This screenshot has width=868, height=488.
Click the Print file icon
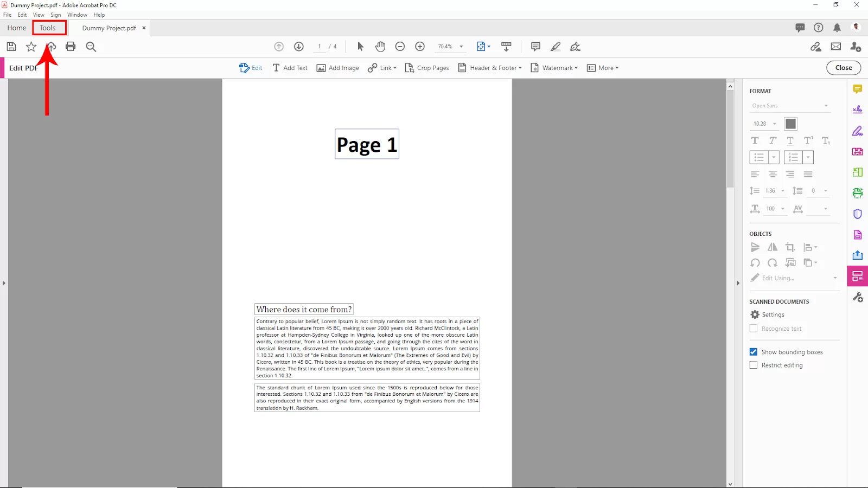[71, 47]
